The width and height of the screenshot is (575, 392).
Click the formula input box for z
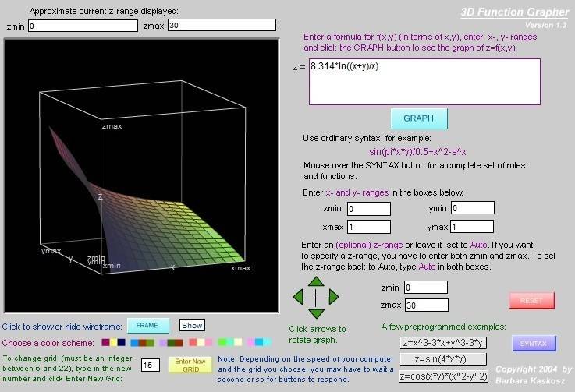click(x=424, y=80)
